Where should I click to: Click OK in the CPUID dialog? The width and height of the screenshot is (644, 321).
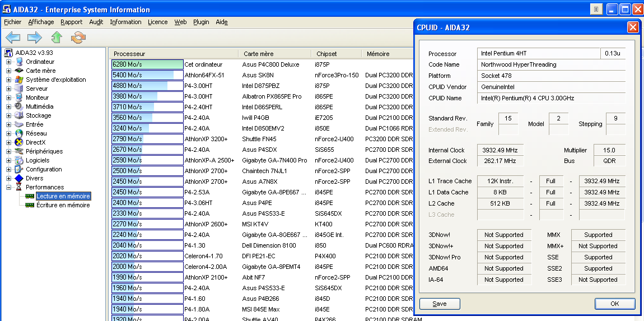click(614, 304)
